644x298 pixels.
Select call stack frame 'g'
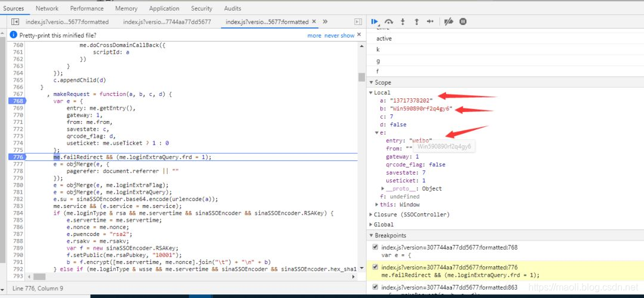[378, 61]
